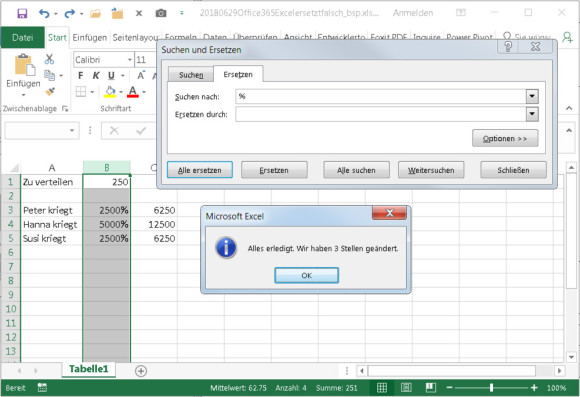Image resolution: width=580 pixels, height=397 pixels.
Task: Click the Ersetzen button
Action: (x=274, y=170)
